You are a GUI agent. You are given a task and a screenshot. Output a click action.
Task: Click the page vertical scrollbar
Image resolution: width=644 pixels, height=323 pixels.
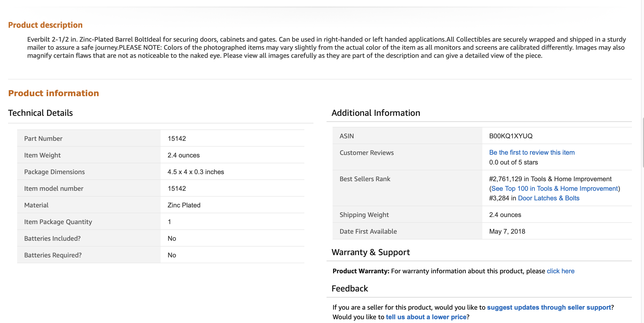(642, 143)
